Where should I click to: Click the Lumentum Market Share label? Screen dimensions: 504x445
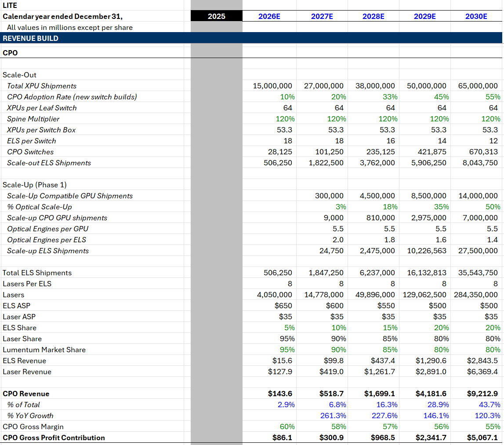tap(44, 350)
